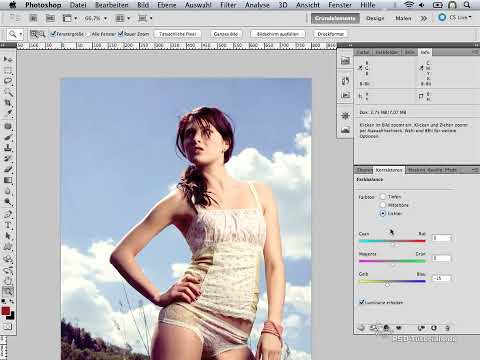Select the Zoom tool in toolbox
Viewport: 480px width, 360px height.
tap(8, 292)
